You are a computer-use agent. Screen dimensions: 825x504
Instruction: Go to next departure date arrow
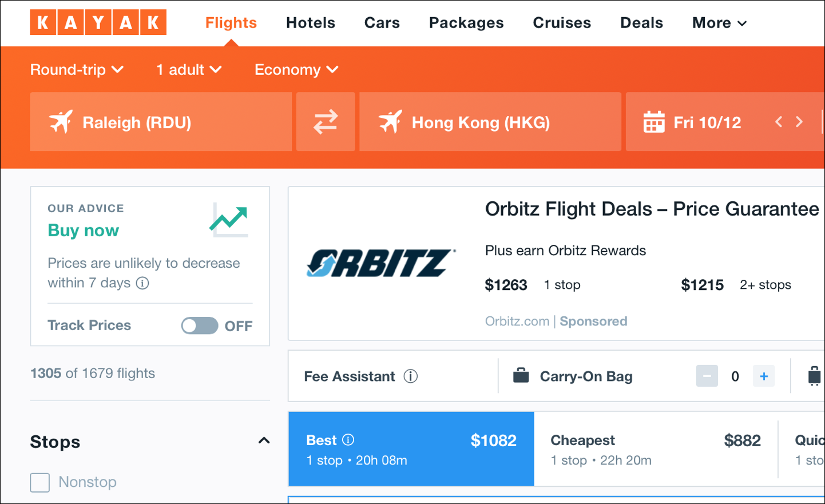pyautogui.click(x=799, y=122)
